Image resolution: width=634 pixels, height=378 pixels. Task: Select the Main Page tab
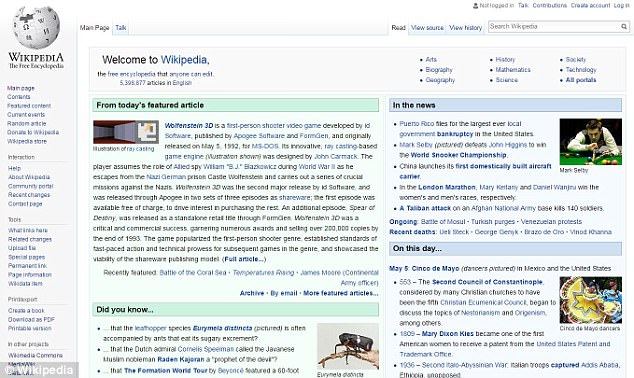[x=95, y=27]
